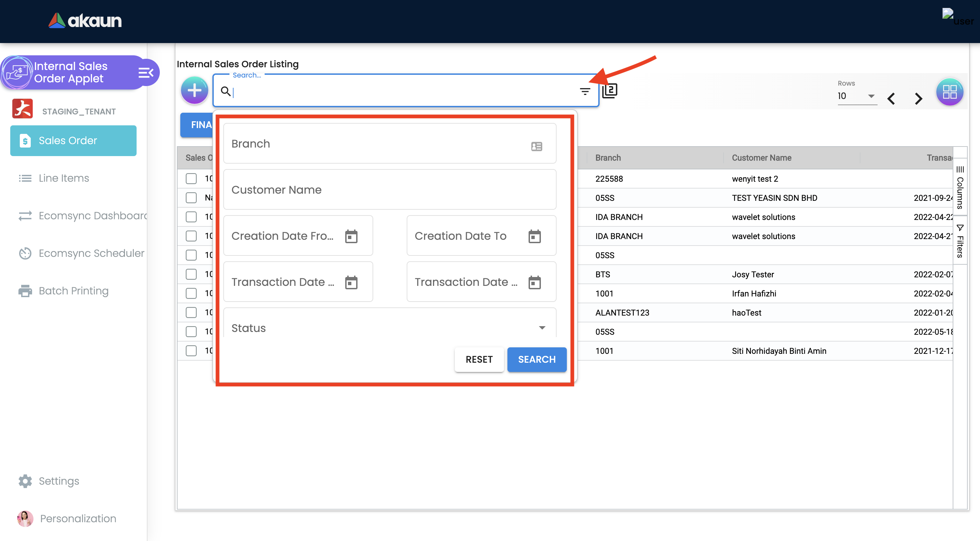Click the multi-page copy icon beside search

point(610,91)
